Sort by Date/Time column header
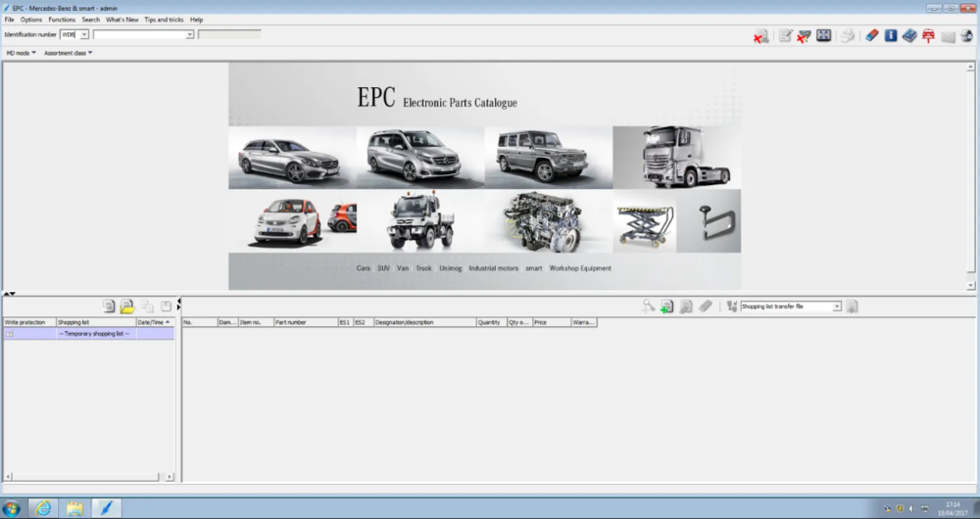This screenshot has height=519, width=980. pyautogui.click(x=151, y=322)
